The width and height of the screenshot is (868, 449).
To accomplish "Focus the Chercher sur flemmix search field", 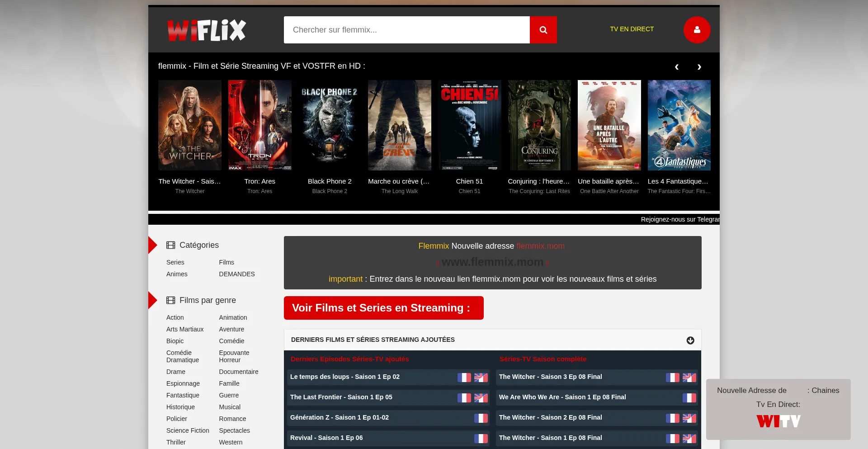I will point(407,30).
